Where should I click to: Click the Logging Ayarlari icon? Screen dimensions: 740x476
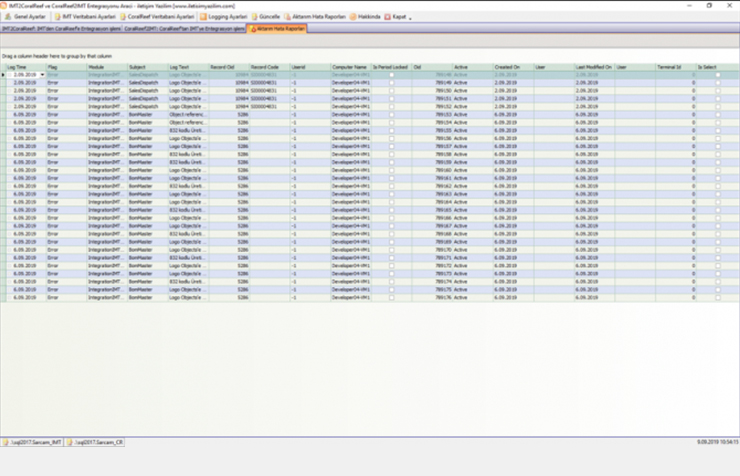pyautogui.click(x=204, y=17)
